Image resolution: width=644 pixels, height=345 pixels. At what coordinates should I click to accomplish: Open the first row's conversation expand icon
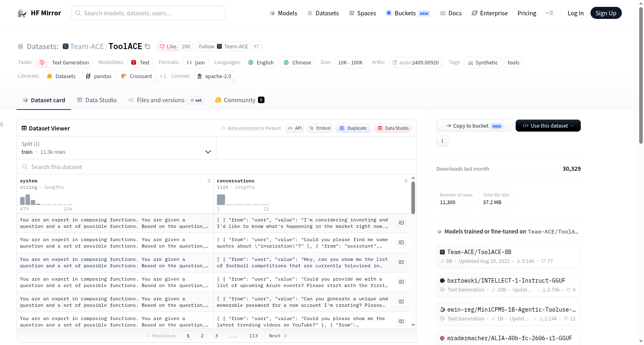coord(401,223)
